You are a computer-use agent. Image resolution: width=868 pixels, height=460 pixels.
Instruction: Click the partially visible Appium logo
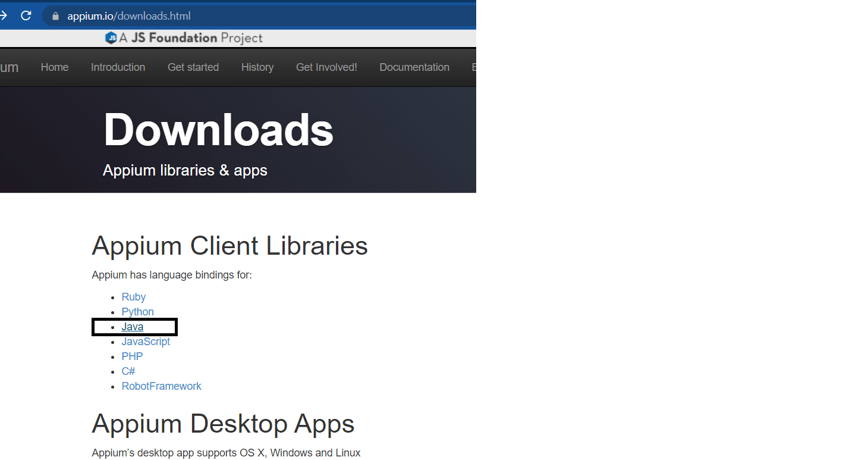[x=8, y=67]
